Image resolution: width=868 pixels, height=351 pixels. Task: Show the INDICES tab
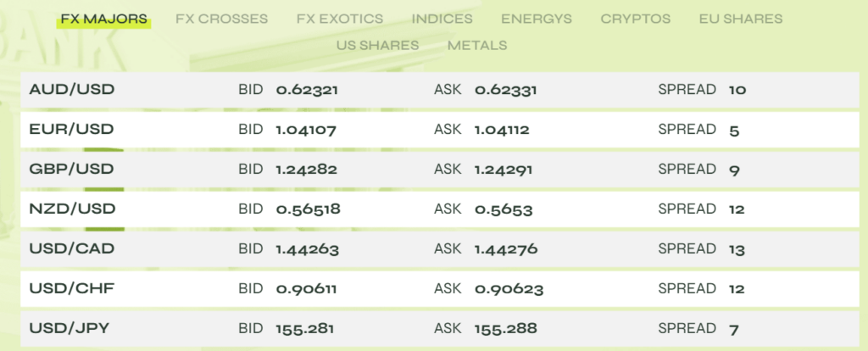[442, 19]
